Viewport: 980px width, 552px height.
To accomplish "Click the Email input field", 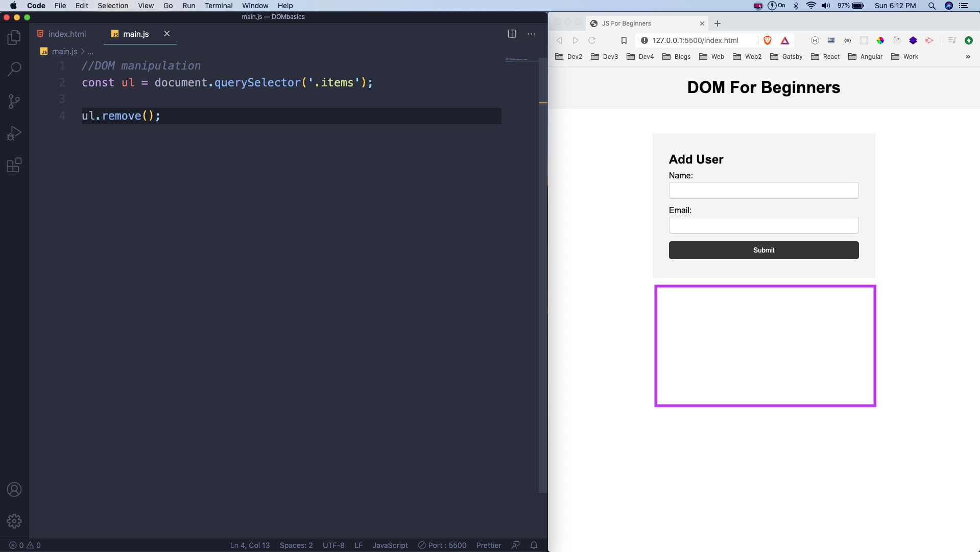I will coord(763,225).
